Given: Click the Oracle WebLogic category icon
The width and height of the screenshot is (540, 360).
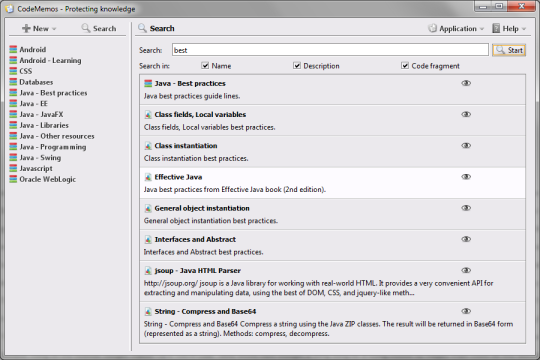Looking at the screenshot, I should click(13, 179).
